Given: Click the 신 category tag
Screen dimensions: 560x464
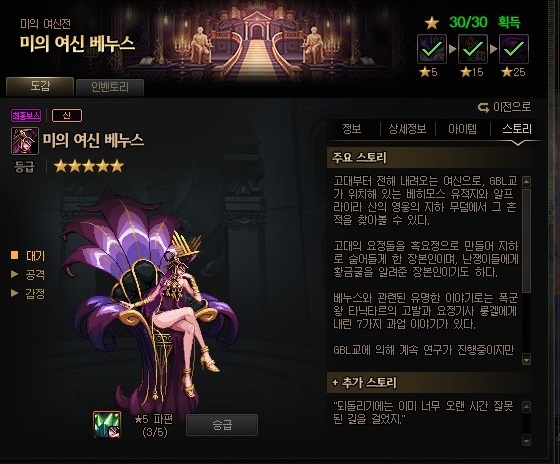Looking at the screenshot, I should 67,115.
